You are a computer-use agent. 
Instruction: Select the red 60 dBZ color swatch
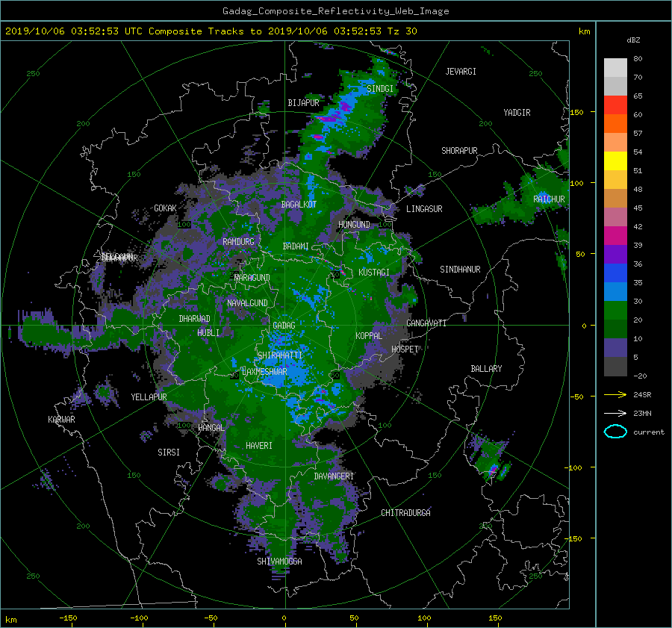615,105
